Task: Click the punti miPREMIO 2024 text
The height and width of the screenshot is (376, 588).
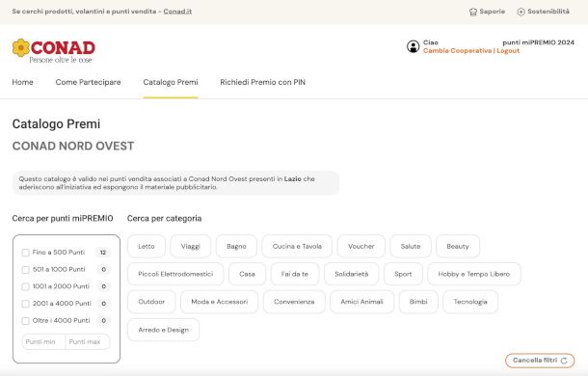Action: pos(539,42)
